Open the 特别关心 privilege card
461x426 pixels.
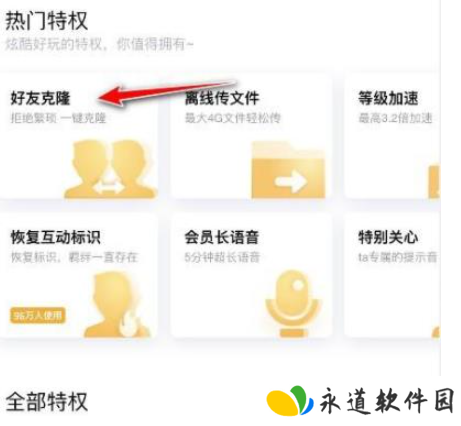coord(393,276)
